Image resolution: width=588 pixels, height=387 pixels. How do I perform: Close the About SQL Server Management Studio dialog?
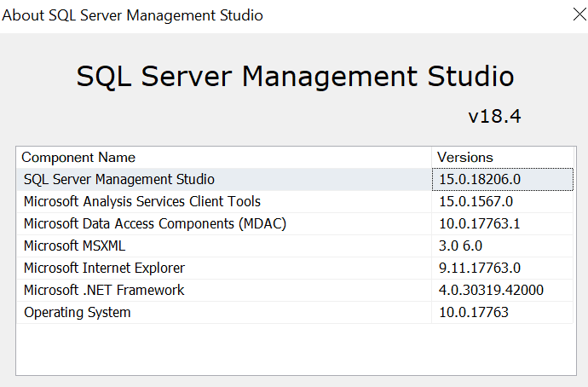pyautogui.click(x=579, y=14)
